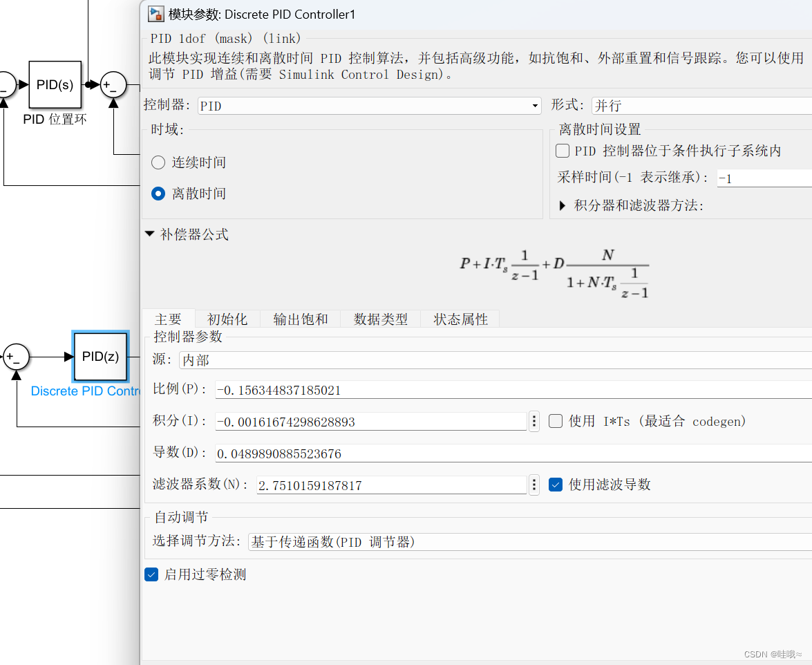Click the Integral (I) value field
Viewport: 812px width, 665px height.
[371, 422]
